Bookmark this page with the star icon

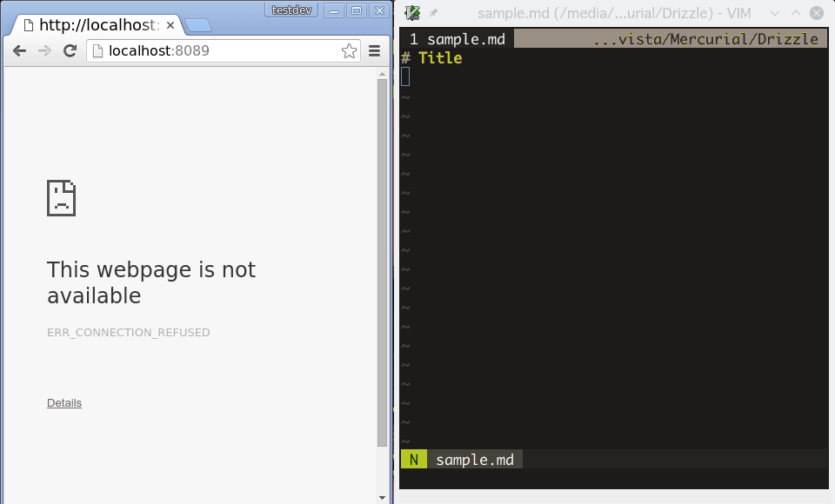349,51
